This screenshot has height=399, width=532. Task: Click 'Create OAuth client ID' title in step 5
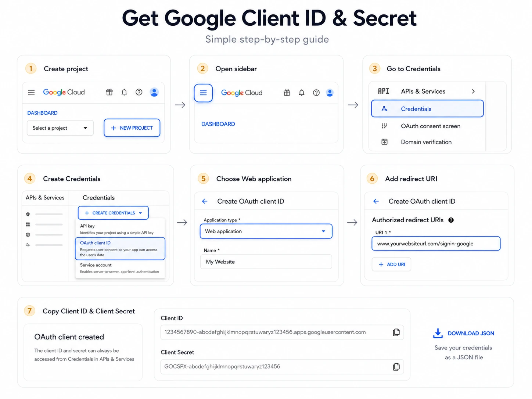251,201
